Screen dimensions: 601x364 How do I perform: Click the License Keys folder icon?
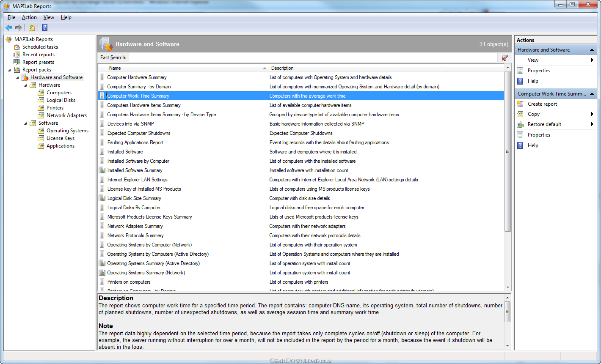coord(41,138)
